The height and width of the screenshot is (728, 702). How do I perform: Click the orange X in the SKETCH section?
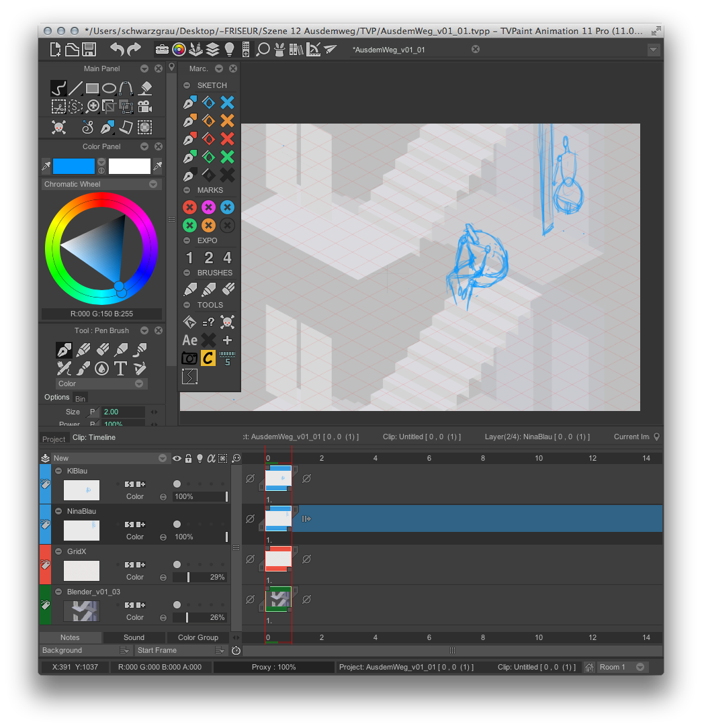coord(227,121)
